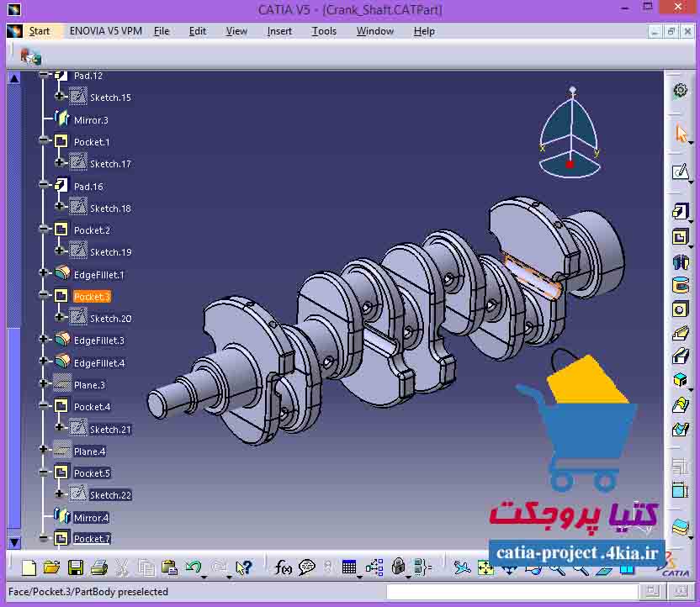Screen dimensions: 700x607
Task: Open the Start menu
Action: click(40, 31)
